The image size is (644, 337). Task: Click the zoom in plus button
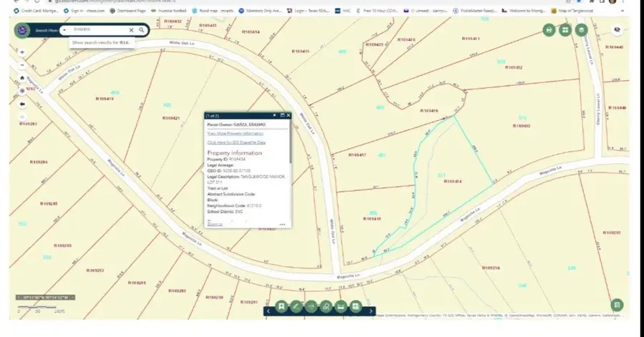(22, 52)
